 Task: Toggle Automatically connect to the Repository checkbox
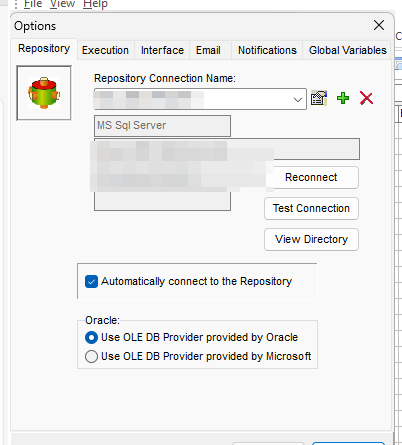(91, 281)
